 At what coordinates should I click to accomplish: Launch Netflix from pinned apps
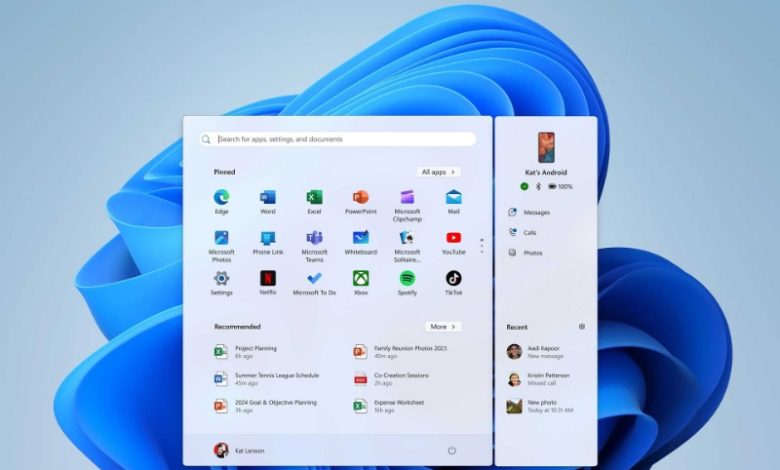(x=268, y=283)
